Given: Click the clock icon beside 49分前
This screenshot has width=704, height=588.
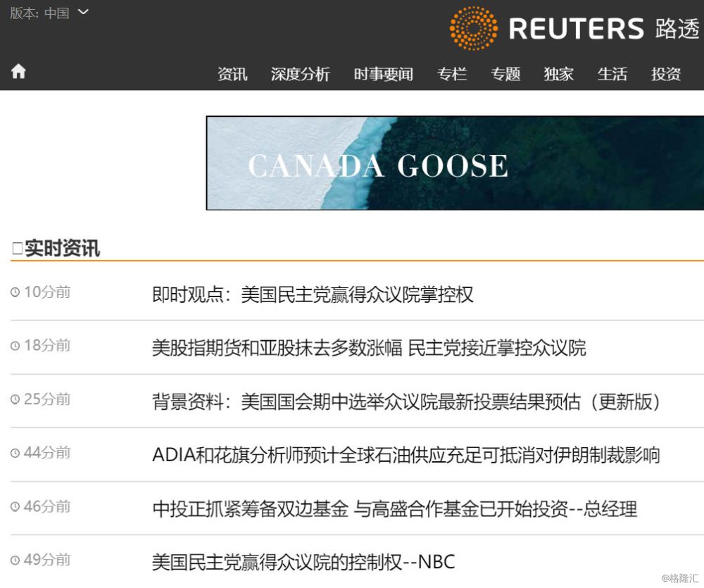Looking at the screenshot, I should [15, 560].
